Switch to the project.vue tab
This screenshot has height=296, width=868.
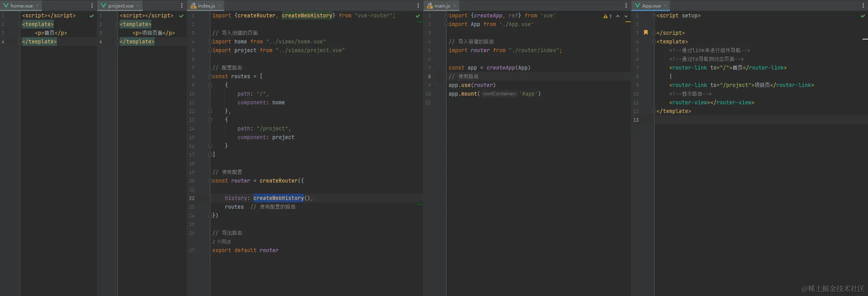(x=121, y=6)
